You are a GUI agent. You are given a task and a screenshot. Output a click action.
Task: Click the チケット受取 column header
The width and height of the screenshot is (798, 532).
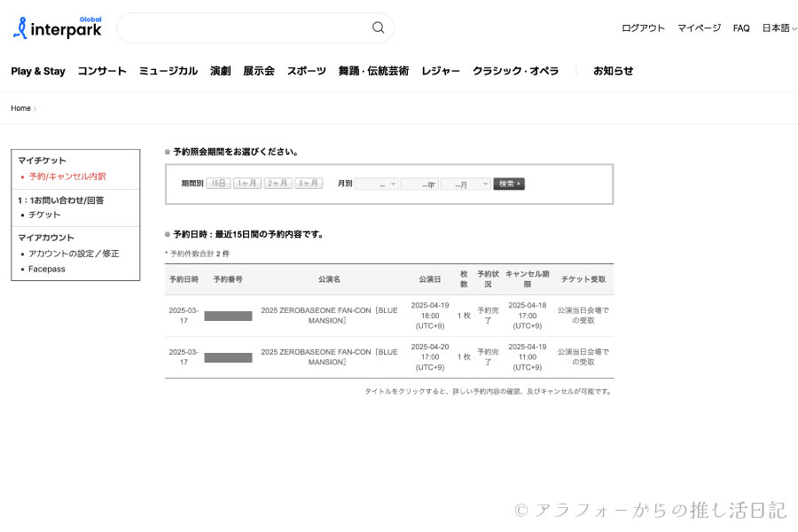[x=583, y=279]
